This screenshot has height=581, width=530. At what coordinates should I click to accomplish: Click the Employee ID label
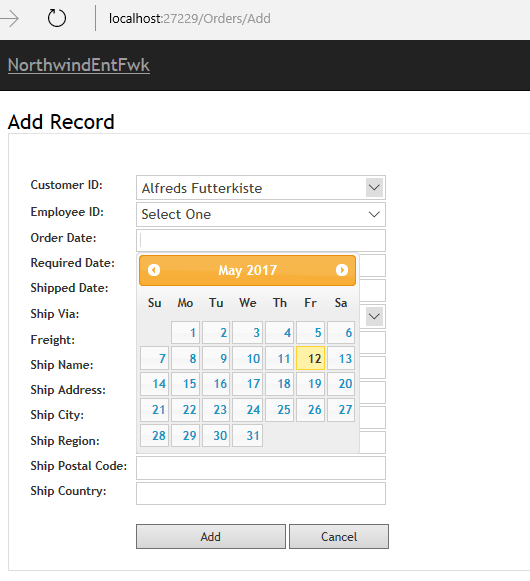pyautogui.click(x=67, y=212)
